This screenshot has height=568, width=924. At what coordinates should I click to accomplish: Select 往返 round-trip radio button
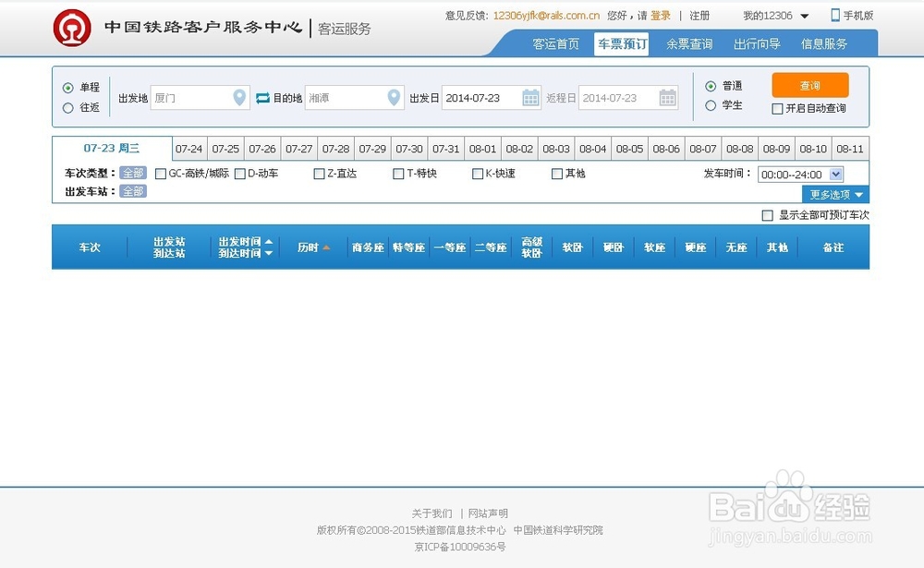(x=67, y=108)
